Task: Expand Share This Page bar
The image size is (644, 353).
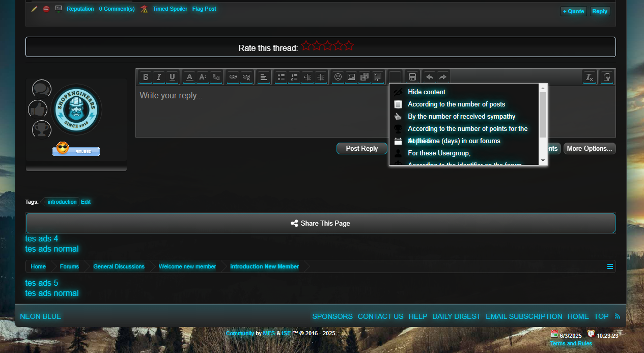Action: tap(321, 223)
